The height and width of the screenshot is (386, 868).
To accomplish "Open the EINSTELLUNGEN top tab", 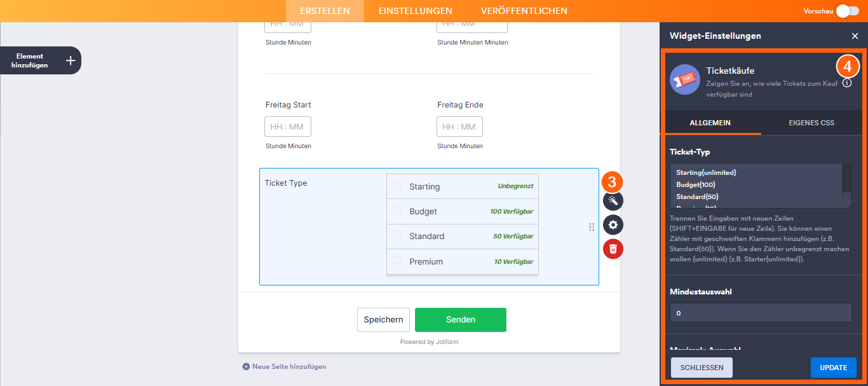I will tap(416, 11).
